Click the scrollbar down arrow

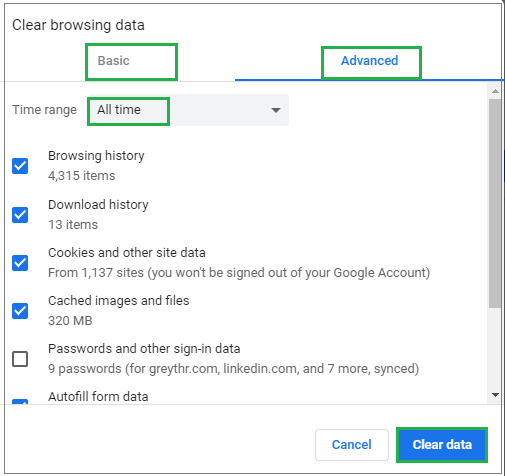[495, 395]
